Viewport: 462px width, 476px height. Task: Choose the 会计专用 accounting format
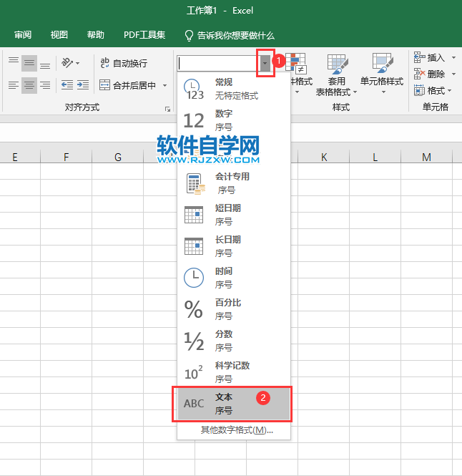coord(234,183)
